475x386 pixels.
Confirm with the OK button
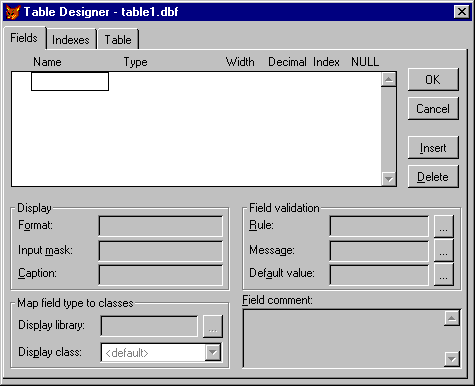pyautogui.click(x=433, y=80)
